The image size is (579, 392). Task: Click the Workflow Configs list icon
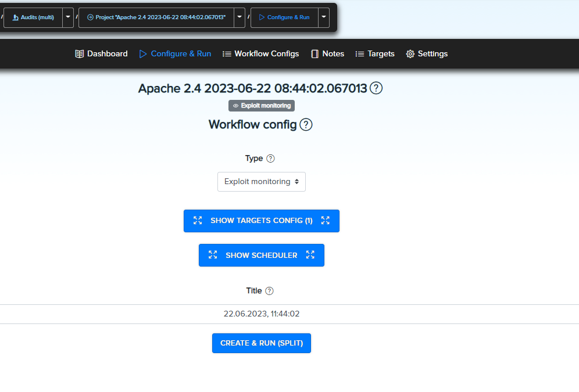(x=226, y=53)
